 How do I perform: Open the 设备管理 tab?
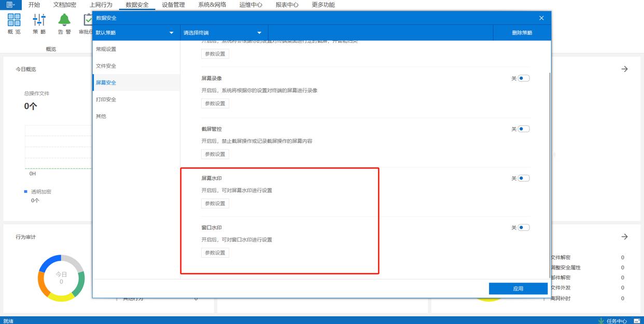pos(173,5)
